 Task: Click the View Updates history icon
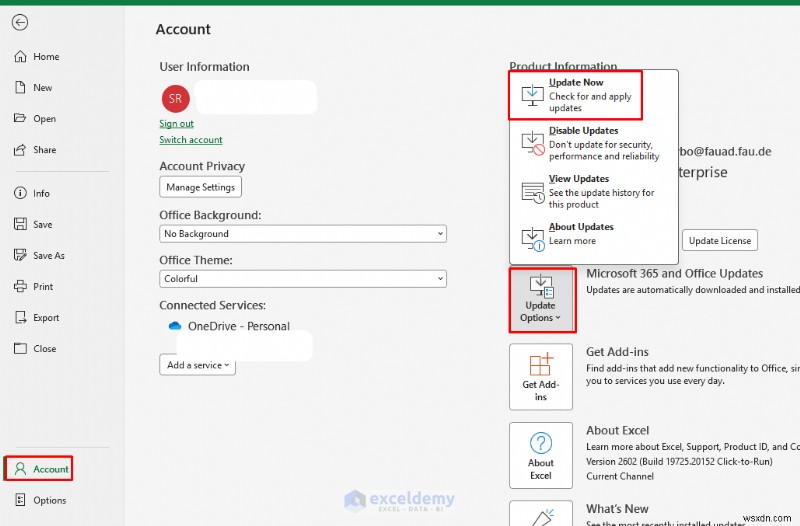(x=533, y=192)
